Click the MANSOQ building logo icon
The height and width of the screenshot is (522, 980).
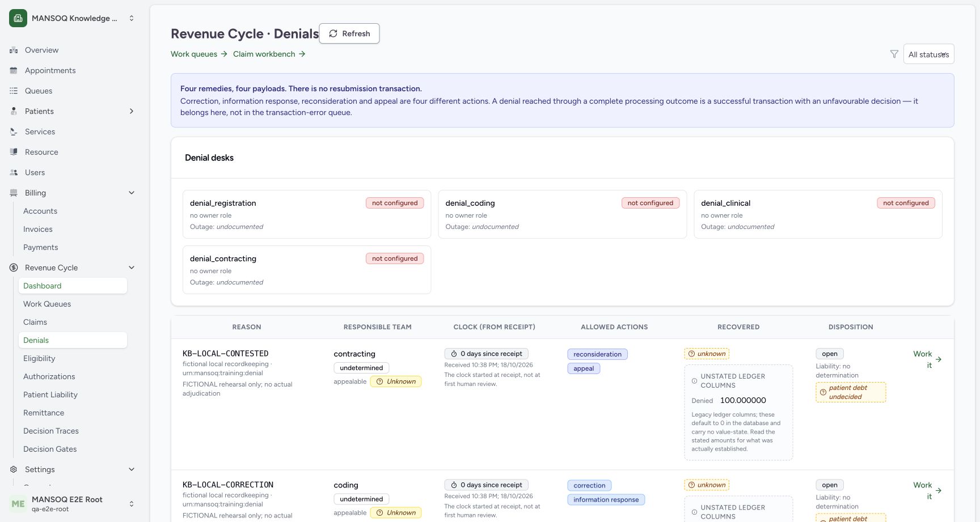tap(18, 18)
